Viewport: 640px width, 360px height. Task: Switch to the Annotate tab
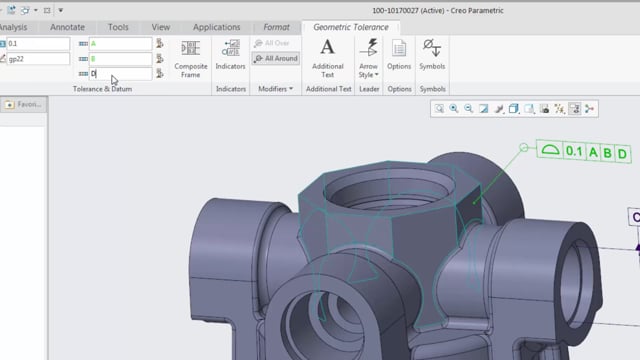point(67,27)
